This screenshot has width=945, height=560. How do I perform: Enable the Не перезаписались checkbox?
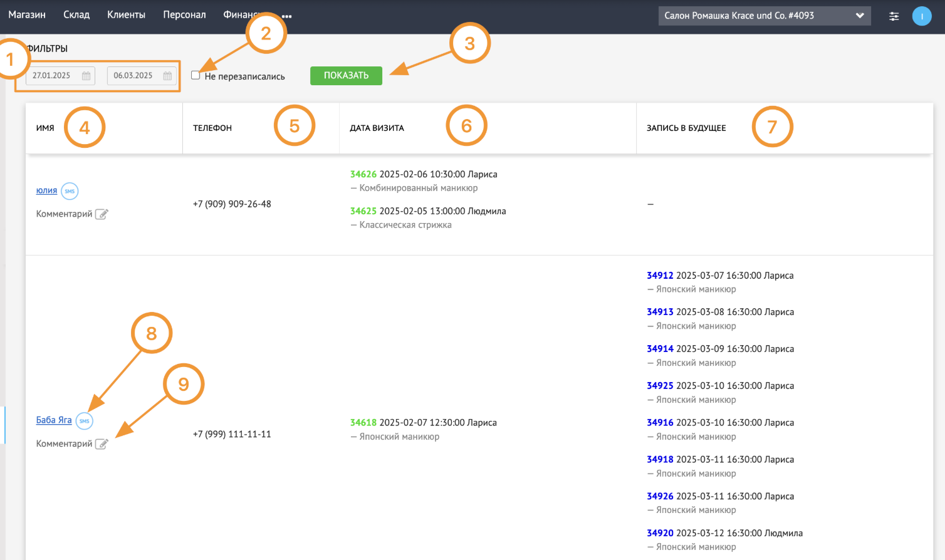[x=196, y=75]
